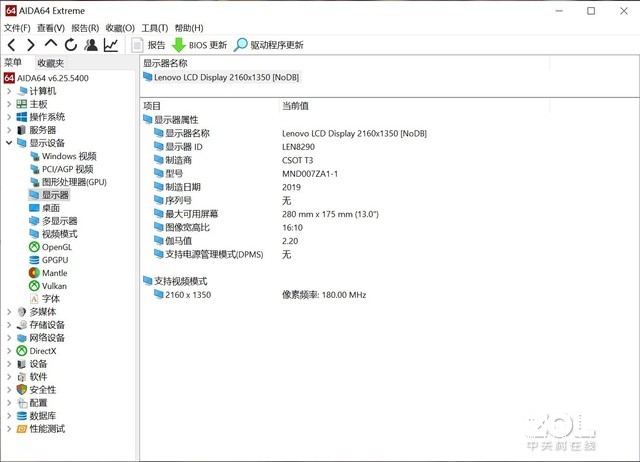Select the Vulkan tree entry

tap(48, 286)
